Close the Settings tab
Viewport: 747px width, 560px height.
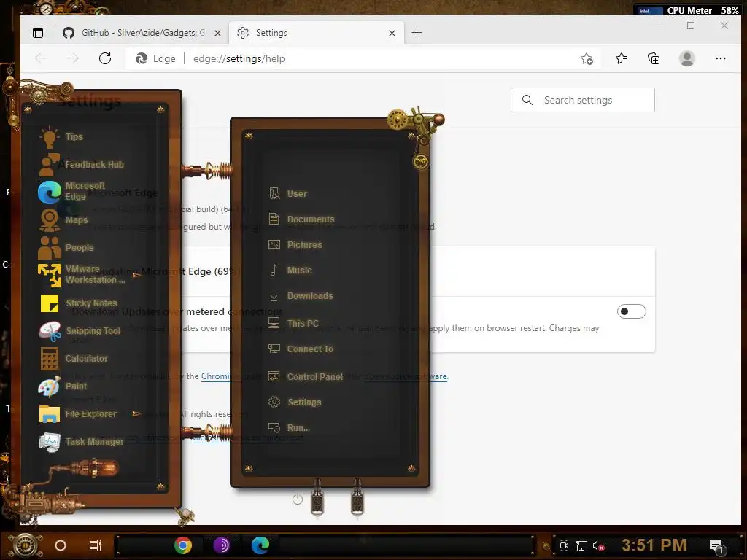pos(392,33)
